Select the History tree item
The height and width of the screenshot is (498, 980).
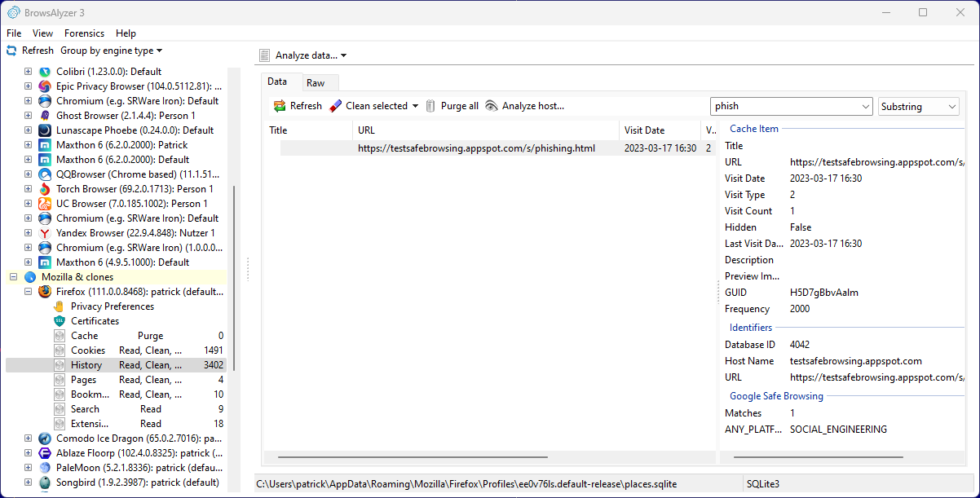(116, 365)
